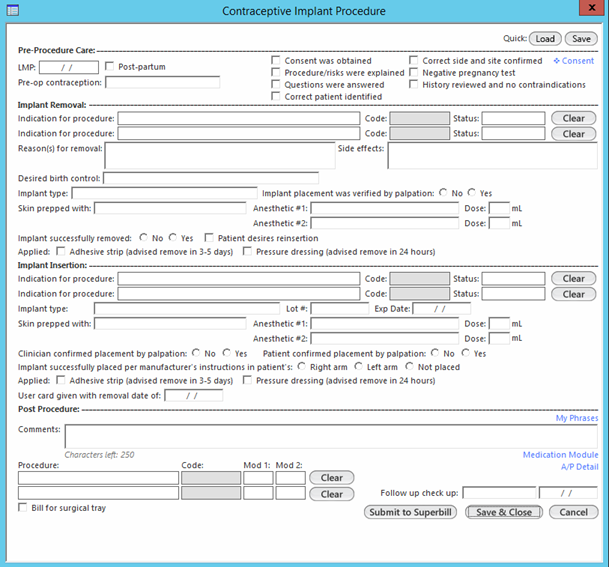Image resolution: width=609 pixels, height=567 pixels.
Task: Click the LMP date field
Action: click(69, 68)
